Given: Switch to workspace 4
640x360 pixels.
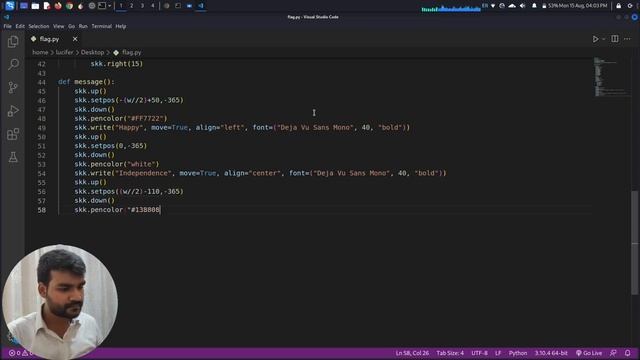Looking at the screenshot, I should click(x=153, y=6).
